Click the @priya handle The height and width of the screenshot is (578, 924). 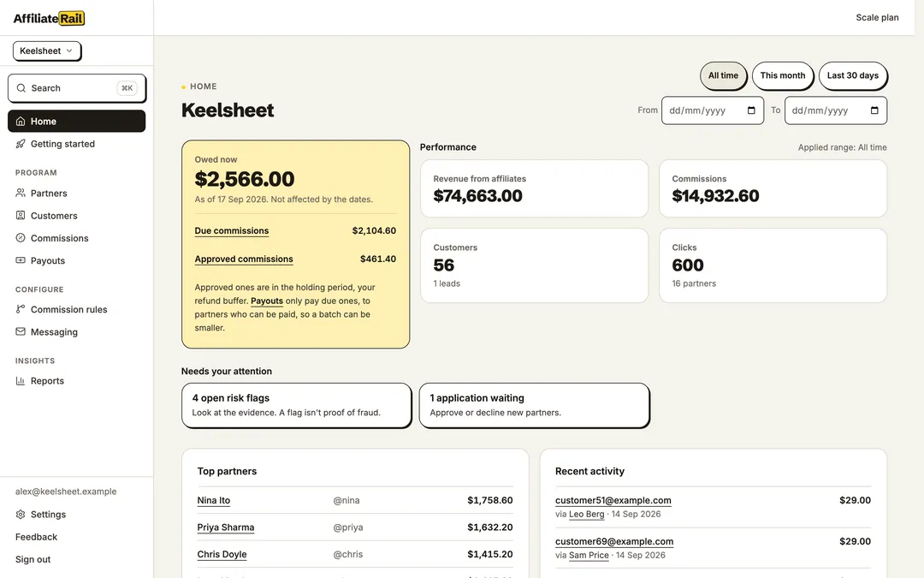[348, 527]
